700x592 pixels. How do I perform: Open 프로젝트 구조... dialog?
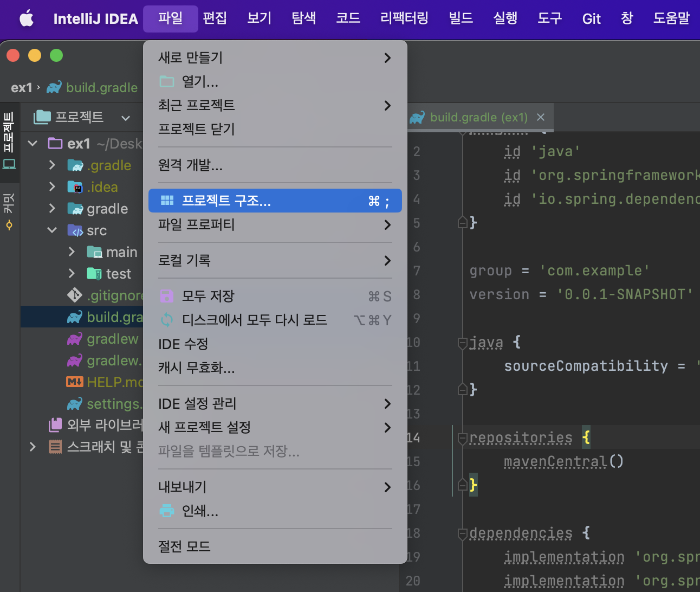pos(275,201)
